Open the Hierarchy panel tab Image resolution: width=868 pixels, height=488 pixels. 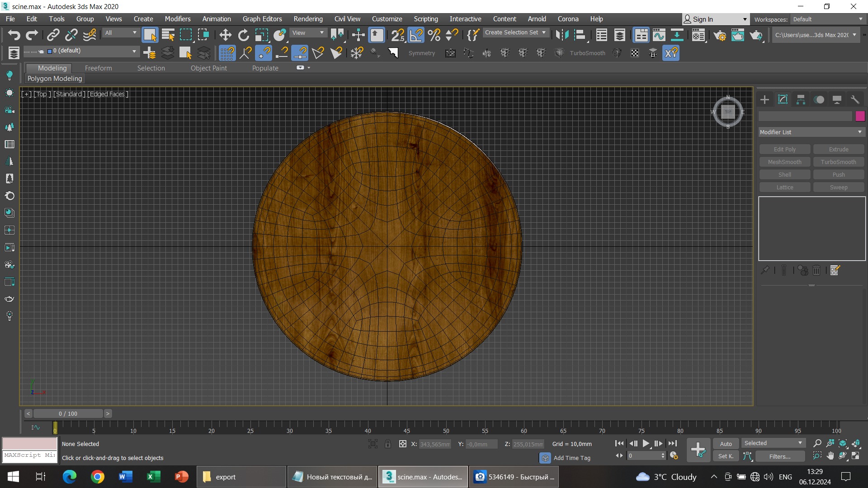coord(801,99)
